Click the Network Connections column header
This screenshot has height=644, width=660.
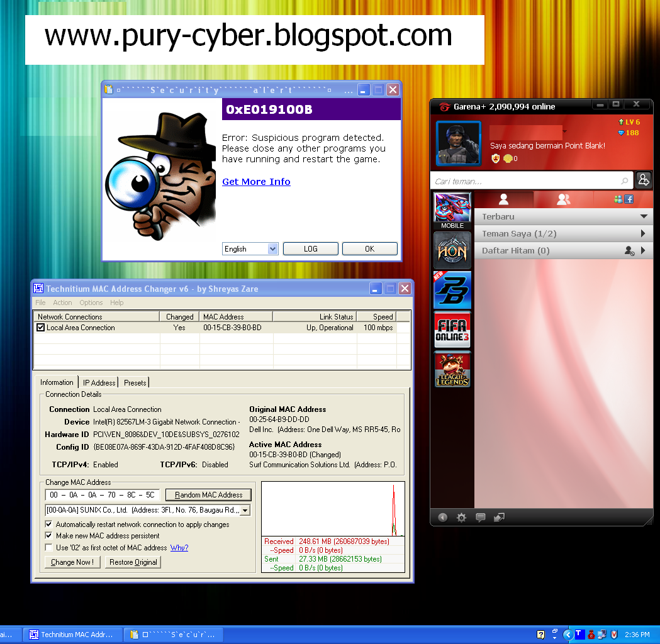coord(96,316)
